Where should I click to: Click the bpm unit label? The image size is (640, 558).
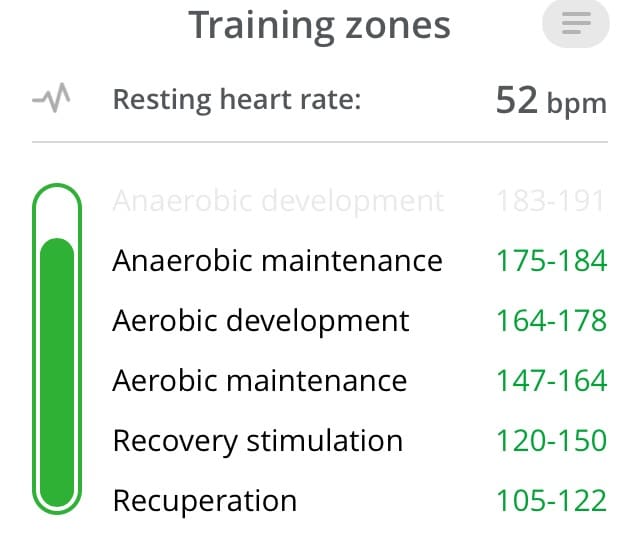pos(577,103)
